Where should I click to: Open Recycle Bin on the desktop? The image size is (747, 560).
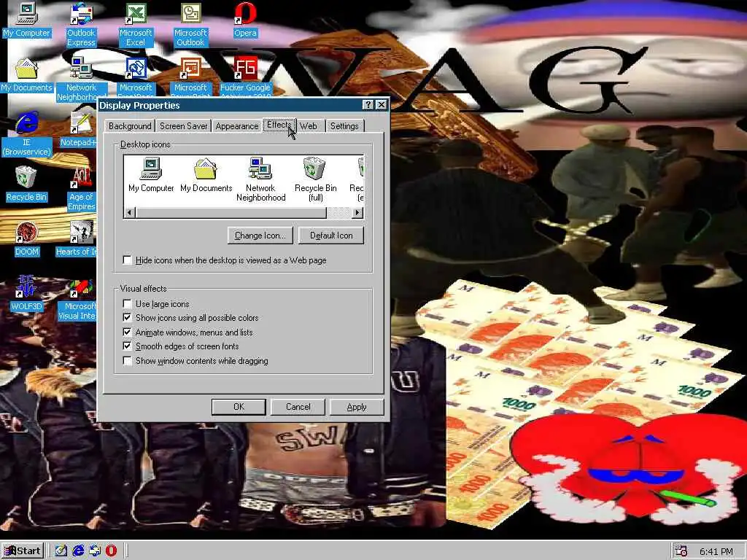click(26, 184)
